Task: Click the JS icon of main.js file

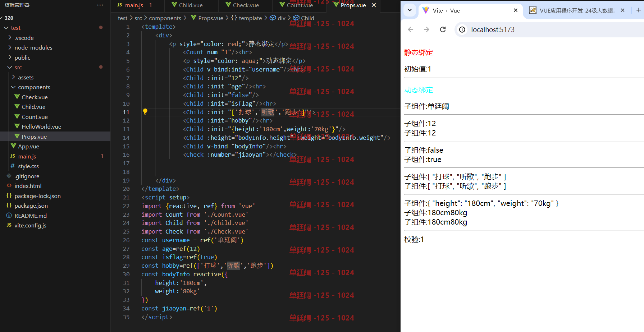Action: coord(13,156)
